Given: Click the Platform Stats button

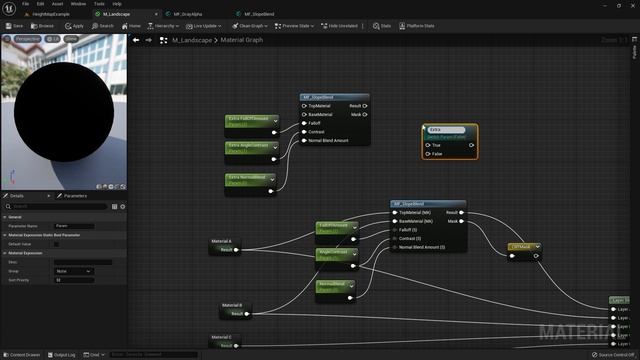Looking at the screenshot, I should pyautogui.click(x=416, y=26).
